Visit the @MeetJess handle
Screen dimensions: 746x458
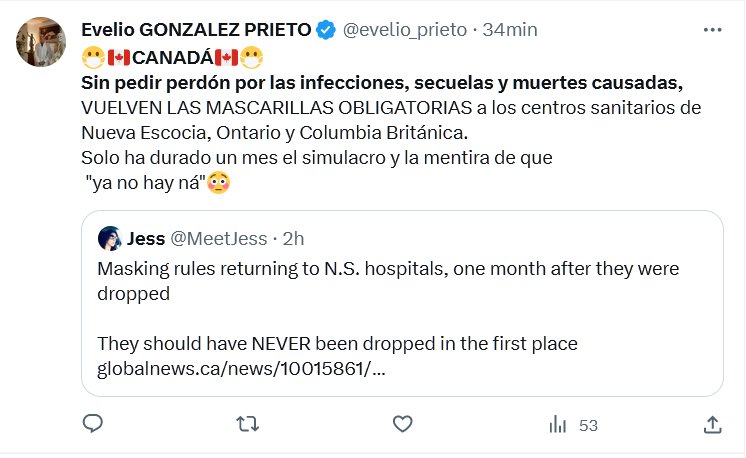(x=220, y=239)
